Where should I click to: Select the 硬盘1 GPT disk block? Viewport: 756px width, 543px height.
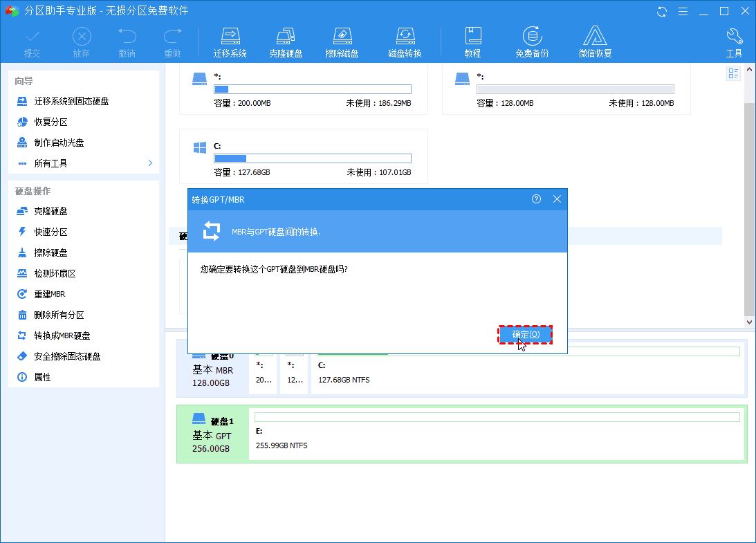tap(212, 434)
